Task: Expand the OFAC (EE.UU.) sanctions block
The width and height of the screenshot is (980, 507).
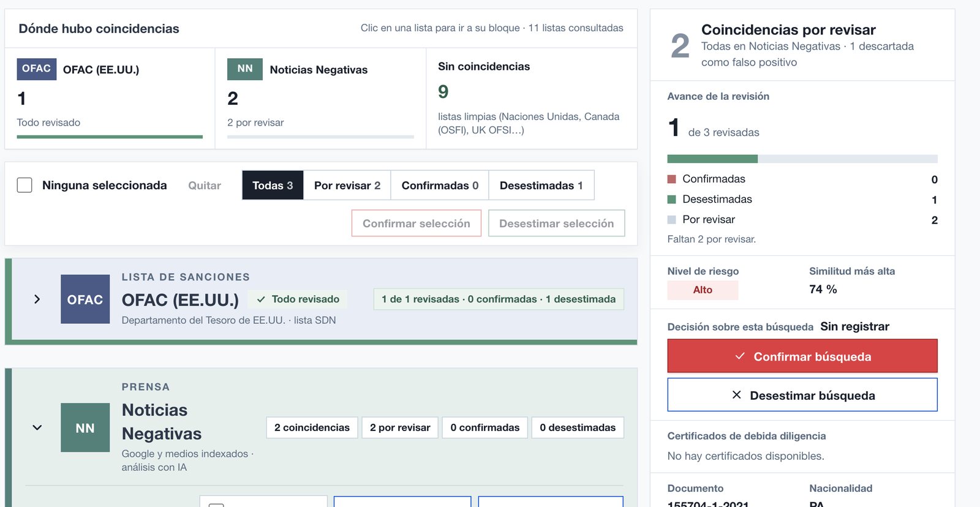Action: pyautogui.click(x=37, y=299)
